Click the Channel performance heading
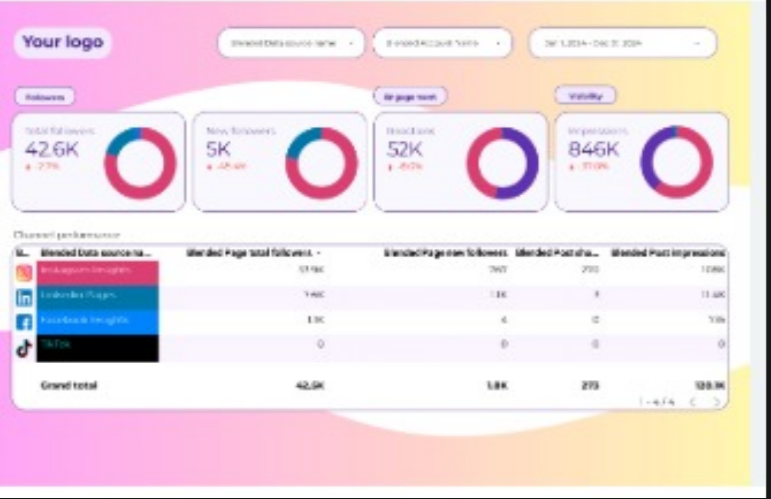Image resolution: width=771 pixels, height=499 pixels. click(67, 235)
